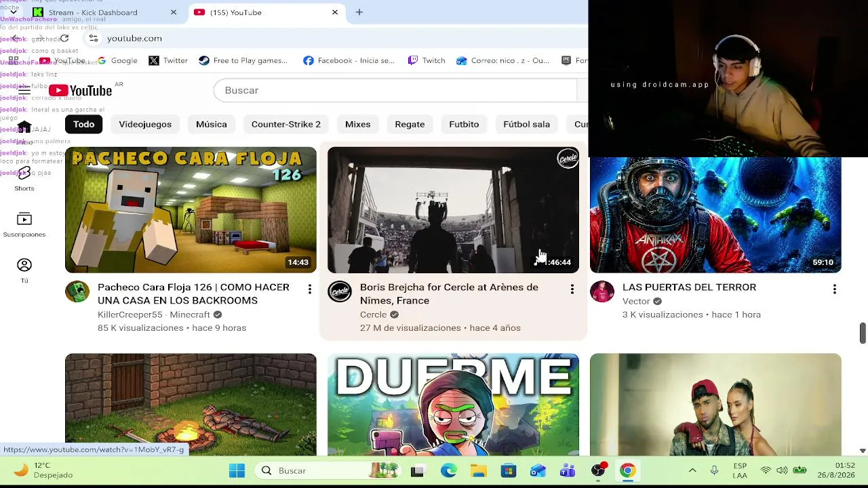Filter by the Counter-Strike 2 chip
Viewport: 868px width, 488px height.
coord(286,124)
